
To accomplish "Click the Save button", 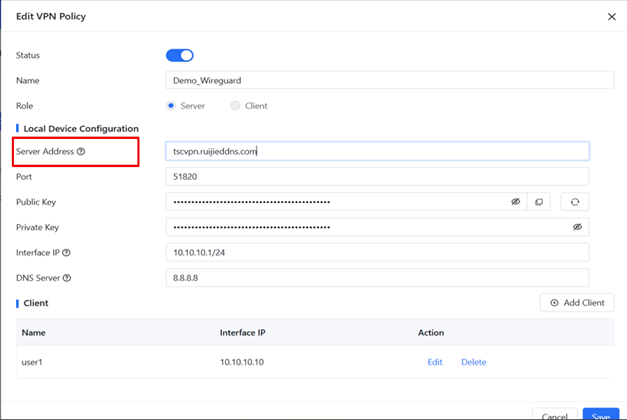I will pos(600,415).
